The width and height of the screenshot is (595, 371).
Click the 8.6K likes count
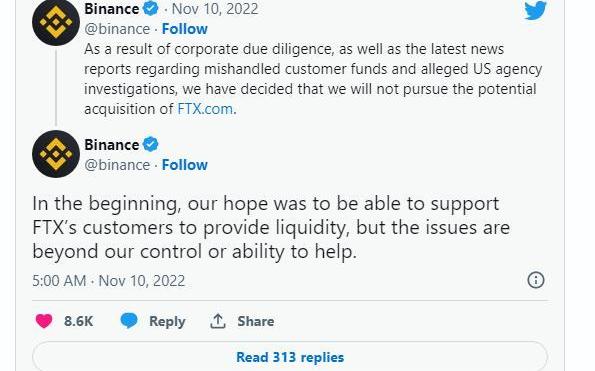pyautogui.click(x=78, y=321)
